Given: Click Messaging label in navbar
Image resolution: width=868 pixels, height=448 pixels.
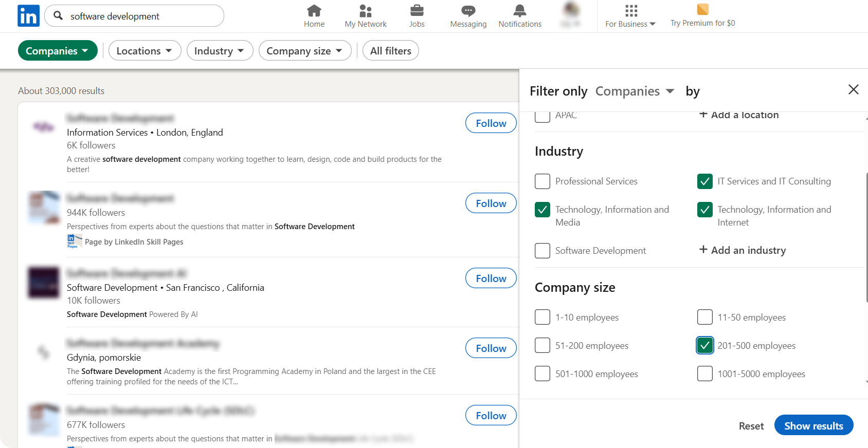Looking at the screenshot, I should tap(468, 24).
